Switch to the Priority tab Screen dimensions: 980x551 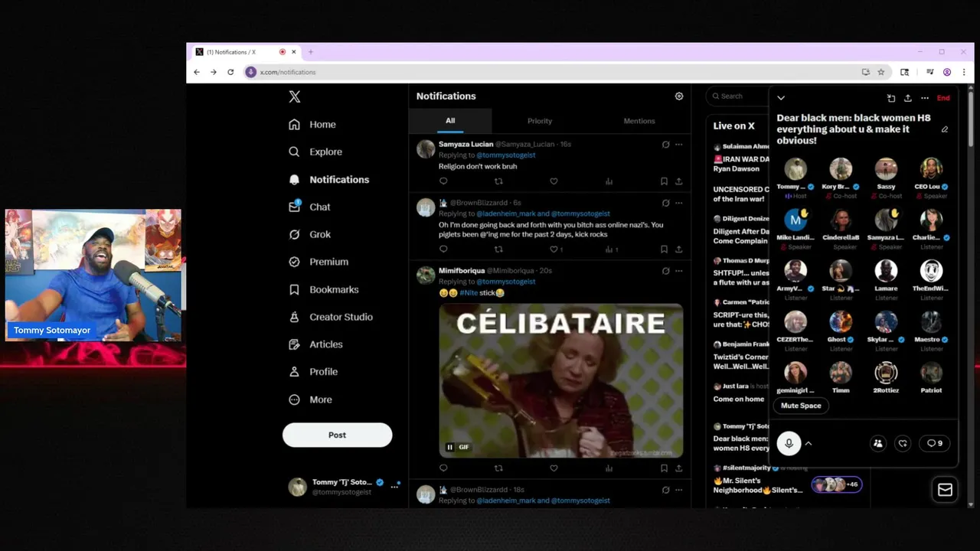click(x=540, y=121)
